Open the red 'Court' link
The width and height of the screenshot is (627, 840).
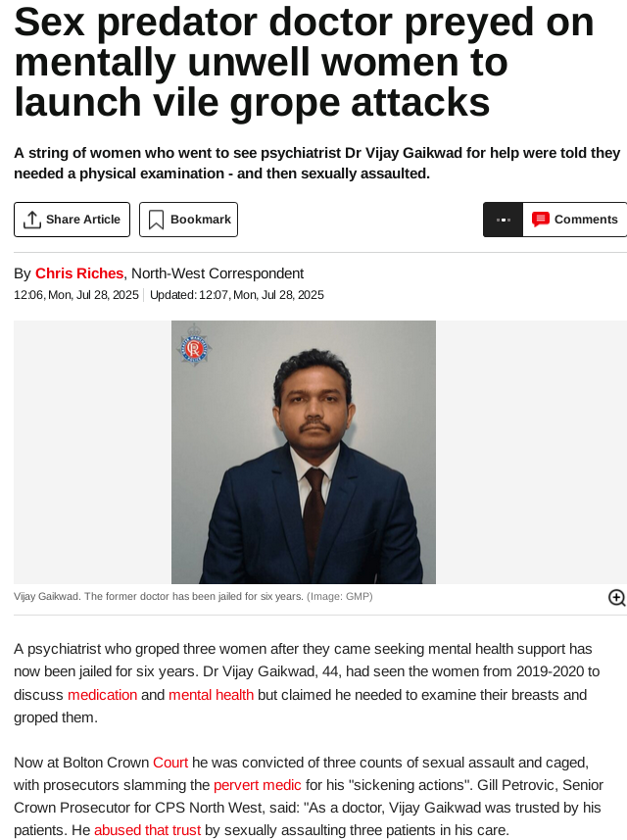click(170, 763)
